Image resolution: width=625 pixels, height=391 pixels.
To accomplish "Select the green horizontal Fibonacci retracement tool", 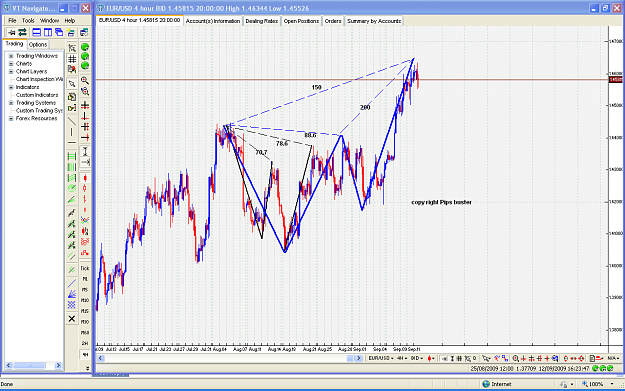I will (x=72, y=156).
